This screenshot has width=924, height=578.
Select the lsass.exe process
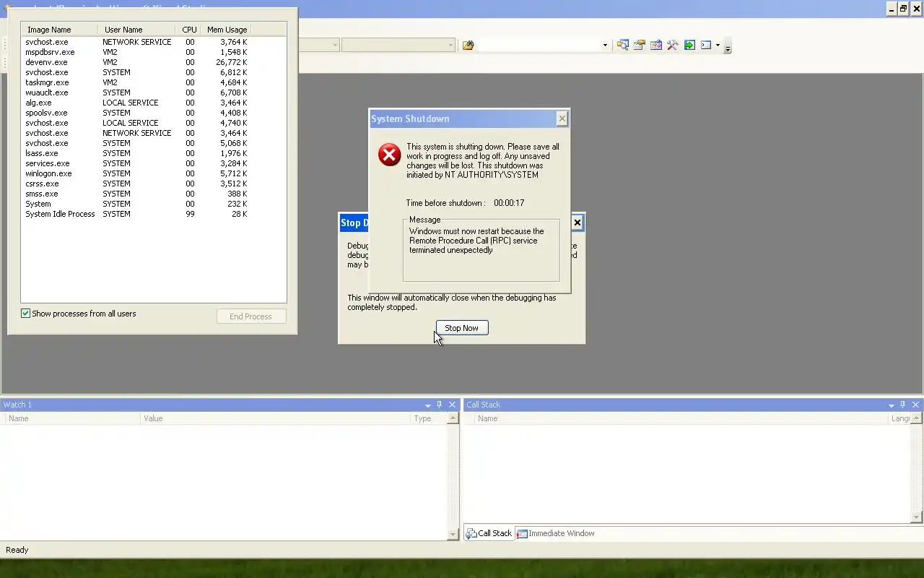137,153
